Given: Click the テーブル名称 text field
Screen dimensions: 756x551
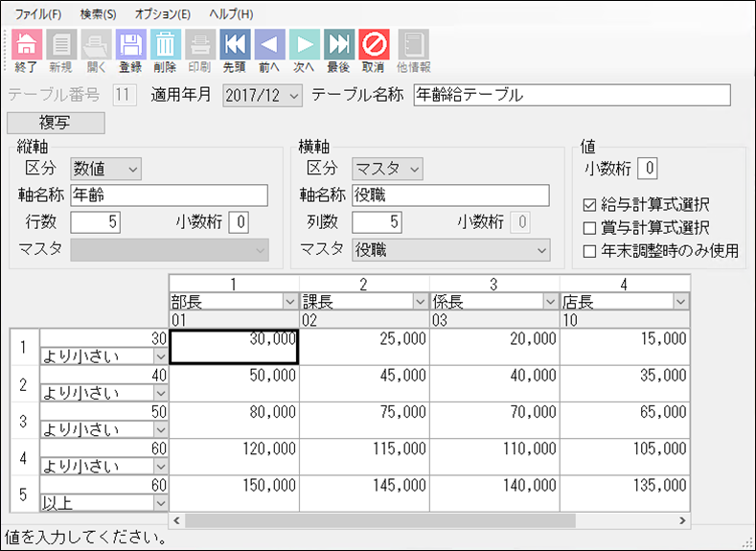Looking at the screenshot, I should tap(571, 95).
